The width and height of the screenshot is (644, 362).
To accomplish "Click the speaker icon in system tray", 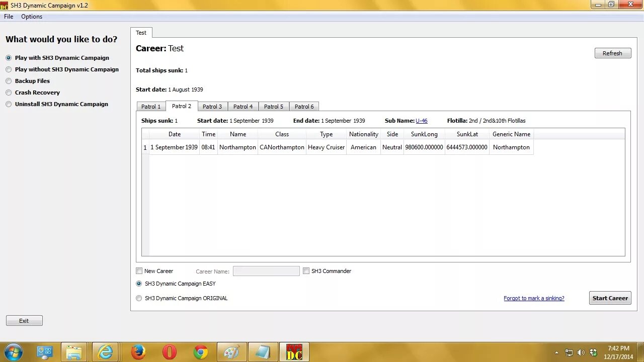I will [x=581, y=352].
